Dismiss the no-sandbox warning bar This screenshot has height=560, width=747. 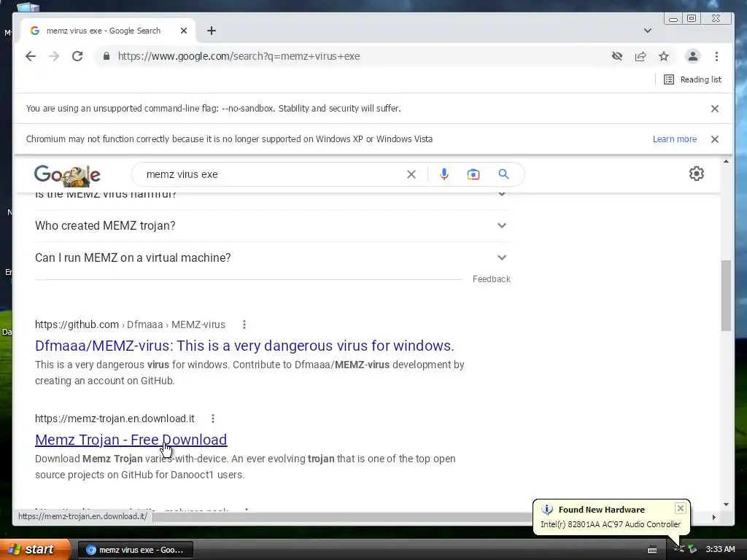click(x=715, y=109)
